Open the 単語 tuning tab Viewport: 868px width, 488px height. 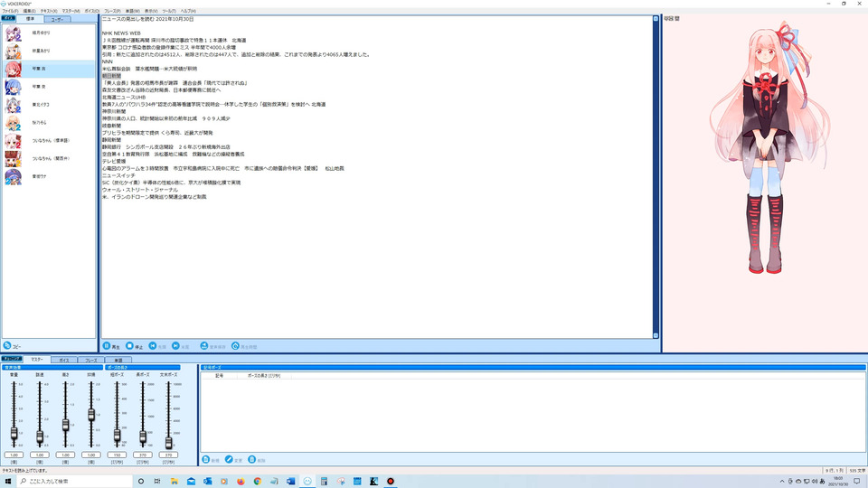[118, 361]
